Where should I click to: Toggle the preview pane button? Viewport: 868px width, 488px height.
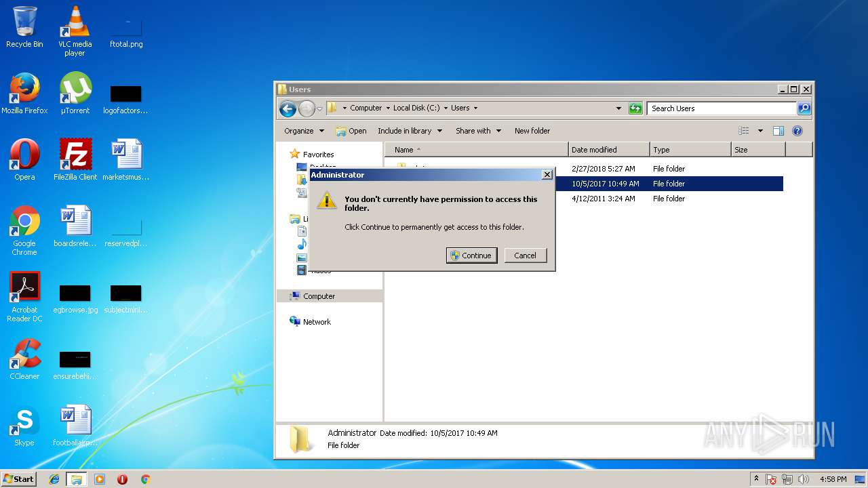point(778,131)
